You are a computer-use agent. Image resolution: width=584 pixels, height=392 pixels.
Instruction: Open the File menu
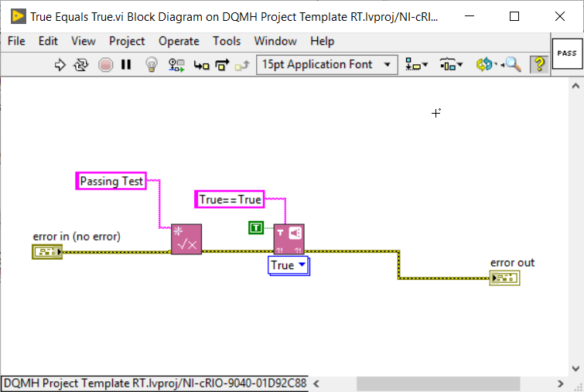tap(16, 41)
